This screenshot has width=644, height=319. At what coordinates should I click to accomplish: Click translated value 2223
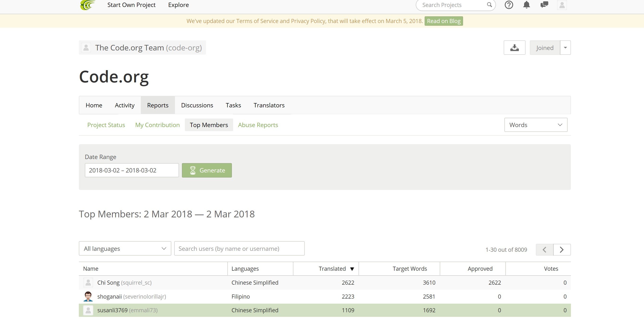point(348,296)
